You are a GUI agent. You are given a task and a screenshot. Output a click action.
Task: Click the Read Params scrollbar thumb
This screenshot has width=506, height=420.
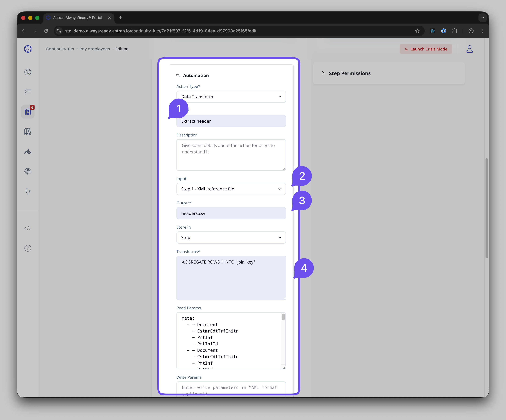(283, 317)
